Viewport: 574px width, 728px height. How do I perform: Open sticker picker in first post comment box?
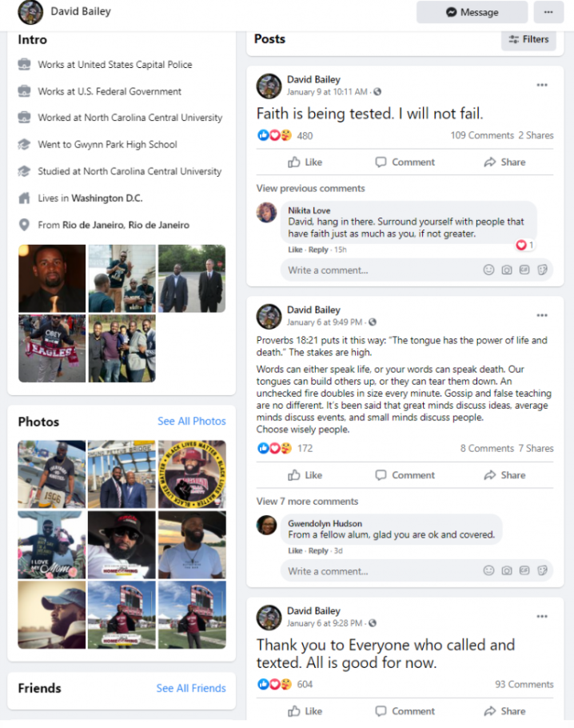point(542,270)
